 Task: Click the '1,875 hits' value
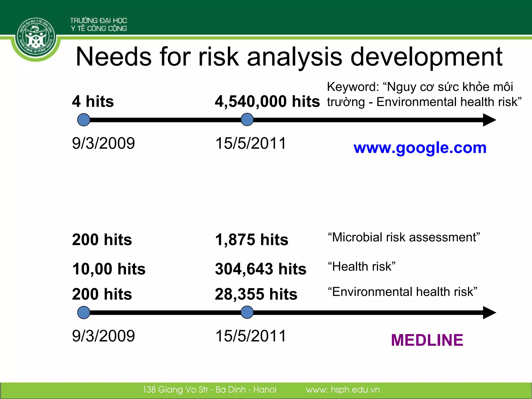point(252,240)
